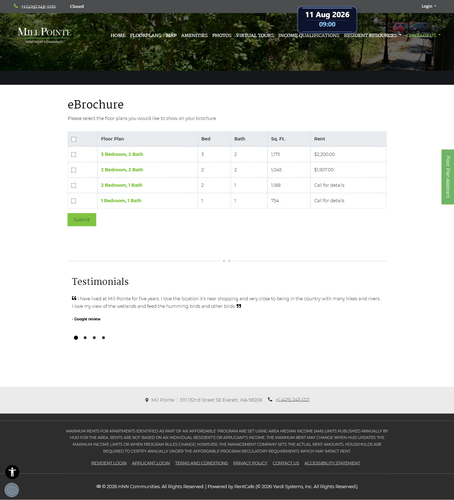Open the 3 Bedroom, 2 Bath floor plan link
This screenshot has width=454, height=500.
click(x=122, y=154)
